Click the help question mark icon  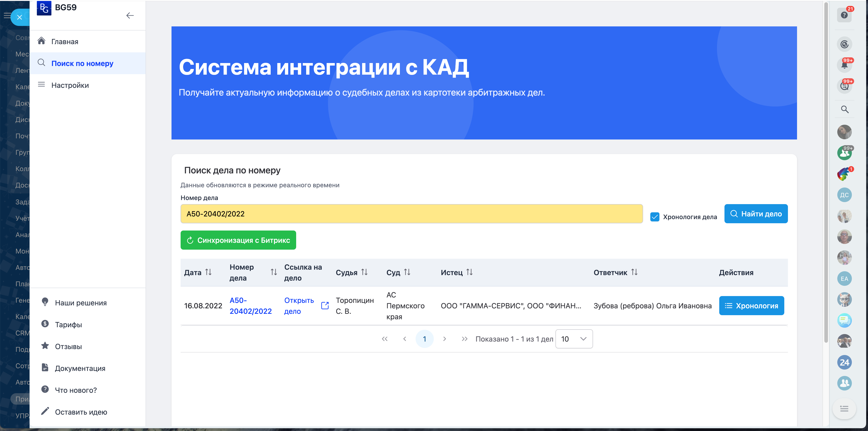click(844, 15)
